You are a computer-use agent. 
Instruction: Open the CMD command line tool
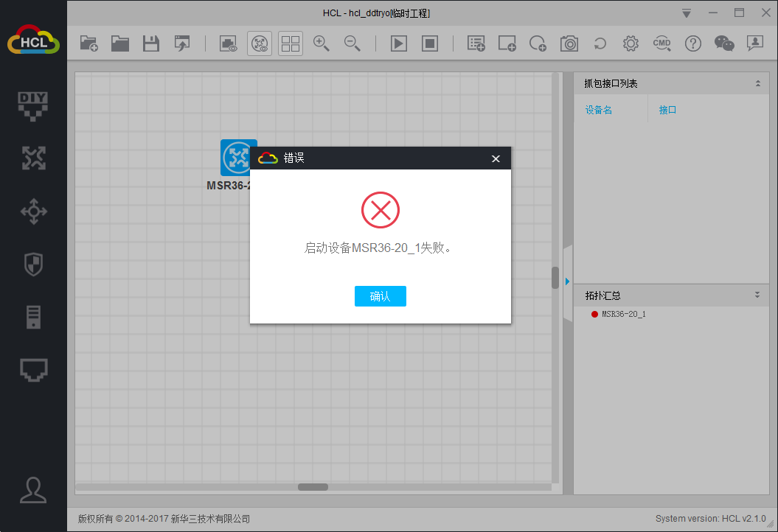pyautogui.click(x=661, y=43)
